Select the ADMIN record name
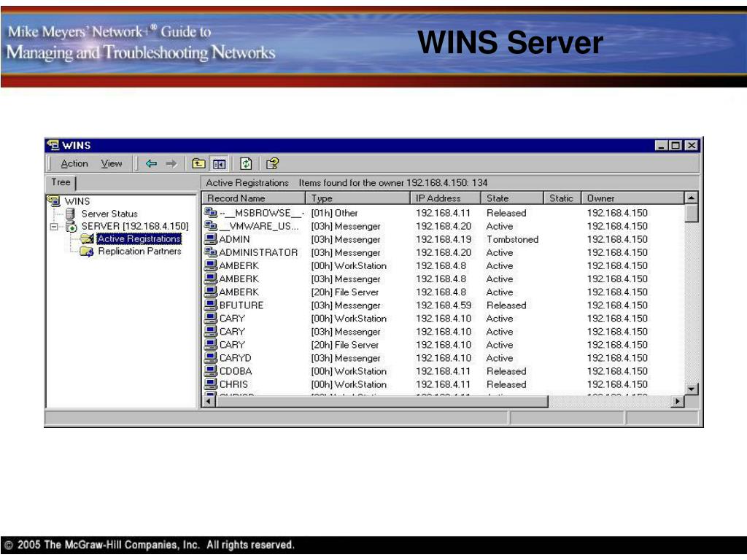The width and height of the screenshot is (747, 560). 234,239
